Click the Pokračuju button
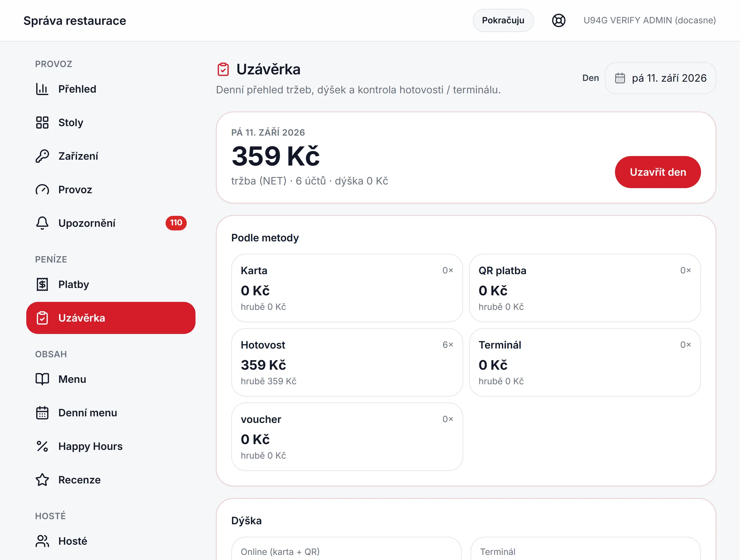The height and width of the screenshot is (560, 747). pos(503,20)
